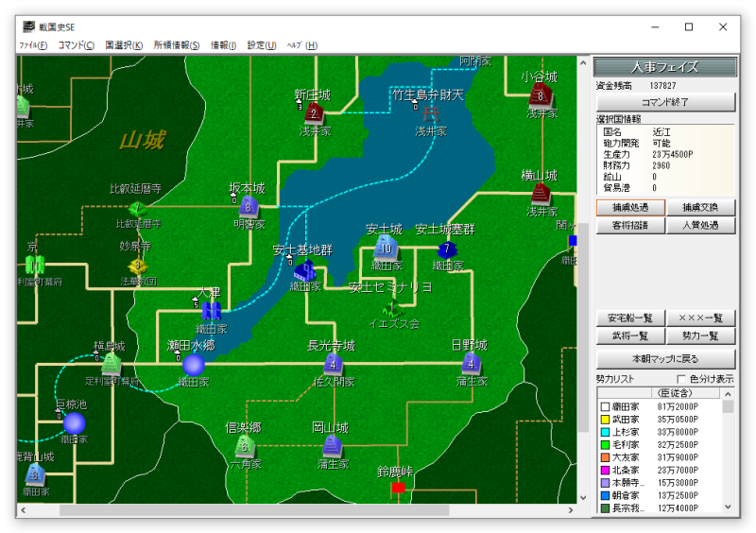
Task: Select the Azuchi castle icon (安土城)
Action: click(x=387, y=249)
